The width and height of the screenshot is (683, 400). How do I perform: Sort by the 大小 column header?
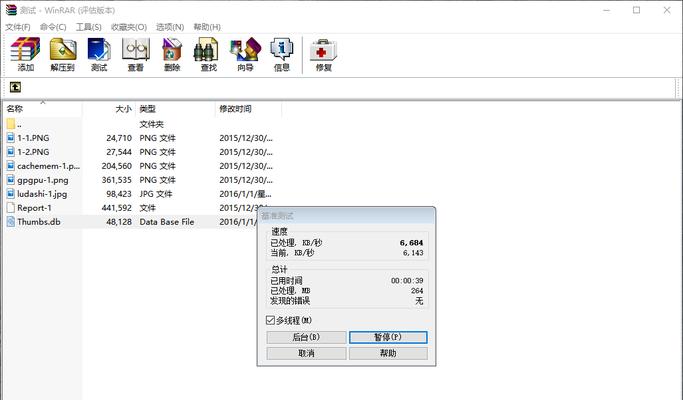click(x=108, y=109)
